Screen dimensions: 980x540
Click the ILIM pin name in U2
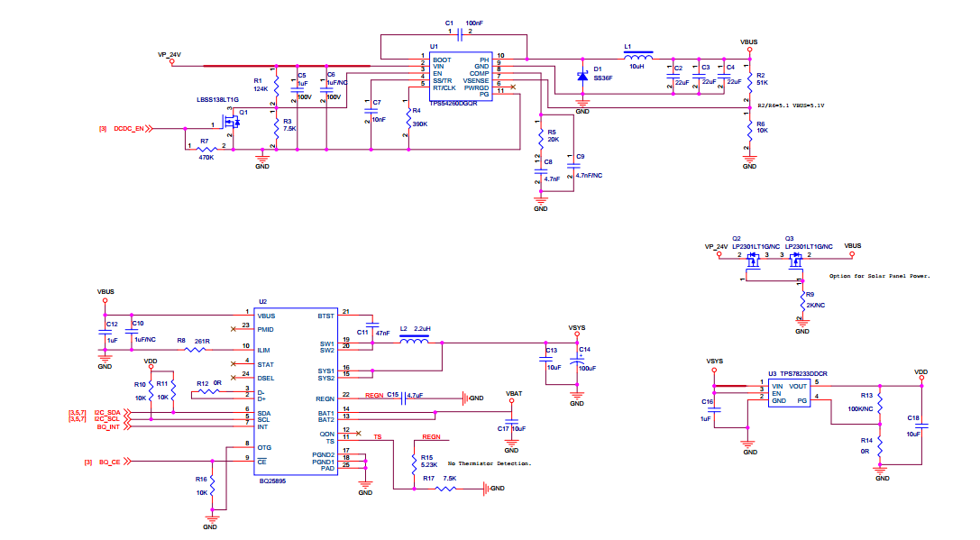point(264,351)
